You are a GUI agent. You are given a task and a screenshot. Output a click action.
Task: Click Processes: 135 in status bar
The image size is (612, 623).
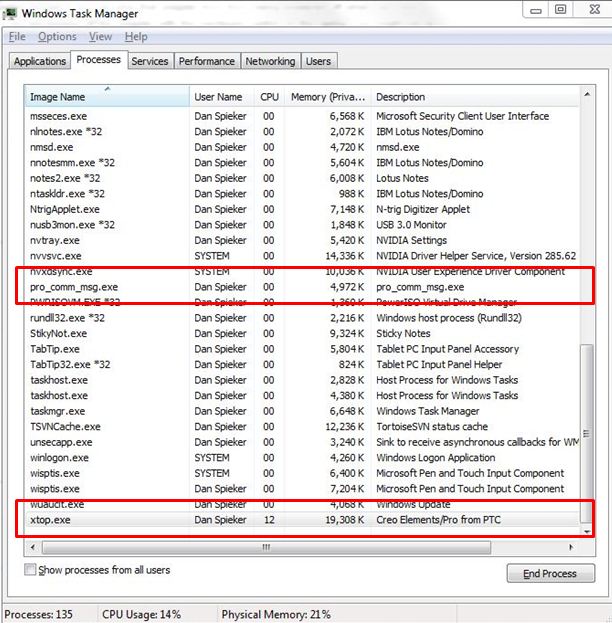point(39,614)
